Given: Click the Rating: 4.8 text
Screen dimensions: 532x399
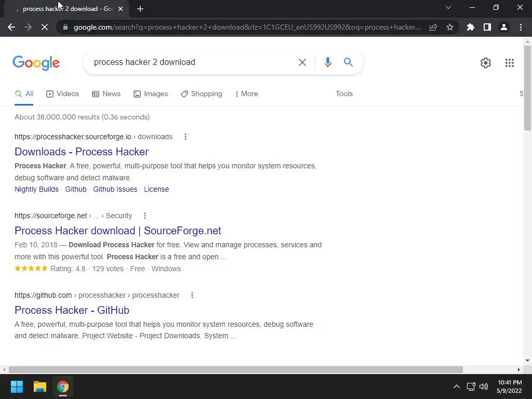Looking at the screenshot, I should [x=68, y=269].
